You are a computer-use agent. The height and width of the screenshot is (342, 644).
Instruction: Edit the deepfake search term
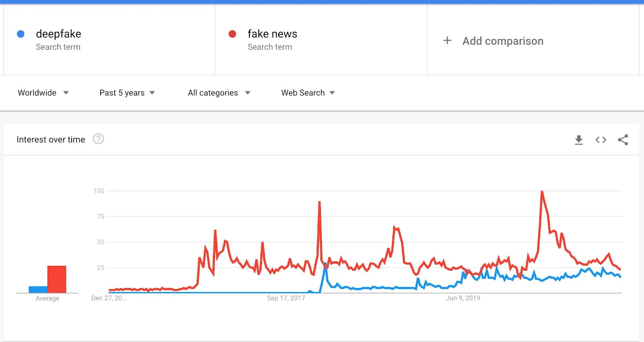pos(59,34)
